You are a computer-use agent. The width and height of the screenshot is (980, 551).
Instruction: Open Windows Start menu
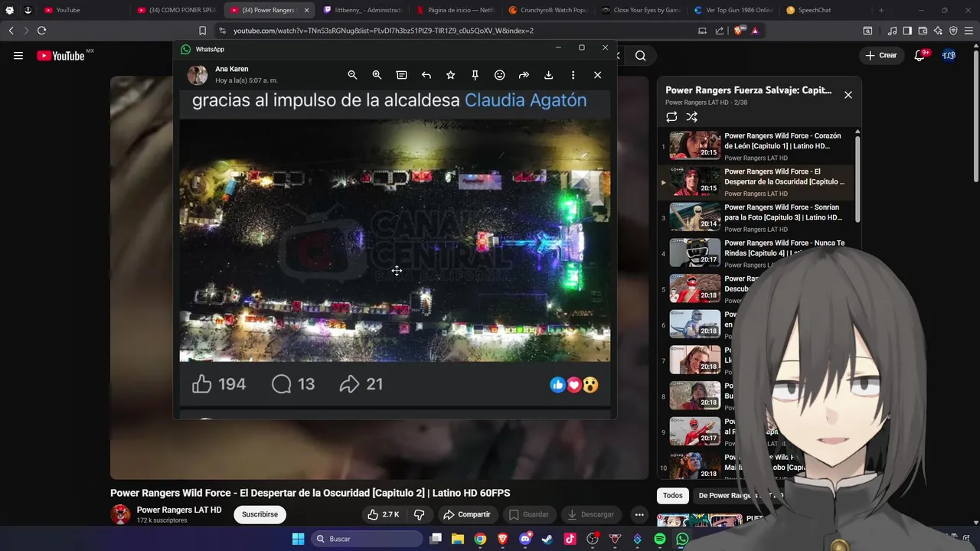298,539
